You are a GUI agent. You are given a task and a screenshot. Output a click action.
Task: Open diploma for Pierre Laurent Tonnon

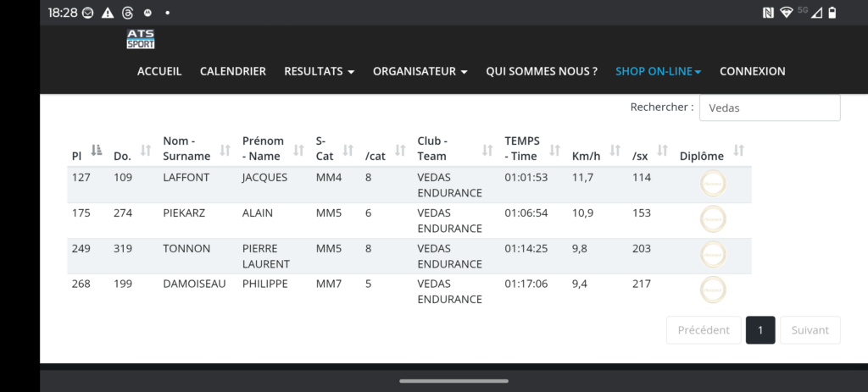point(713,255)
